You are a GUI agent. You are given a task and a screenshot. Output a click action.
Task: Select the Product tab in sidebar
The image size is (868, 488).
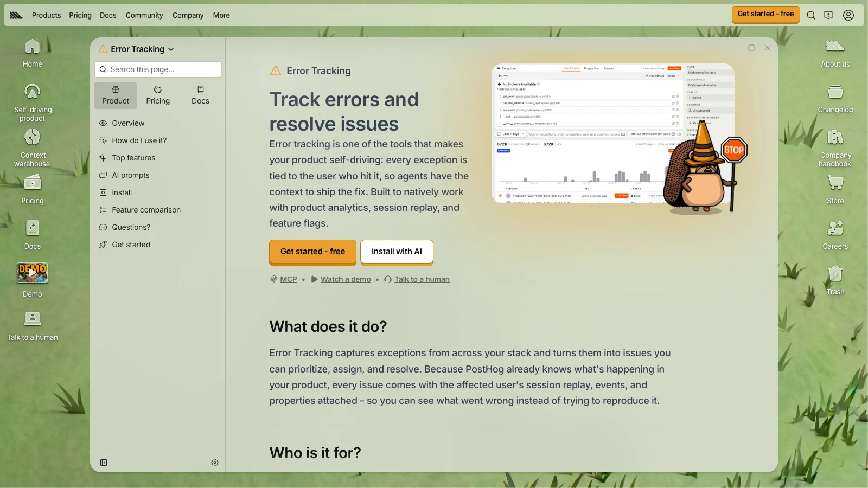coord(116,95)
